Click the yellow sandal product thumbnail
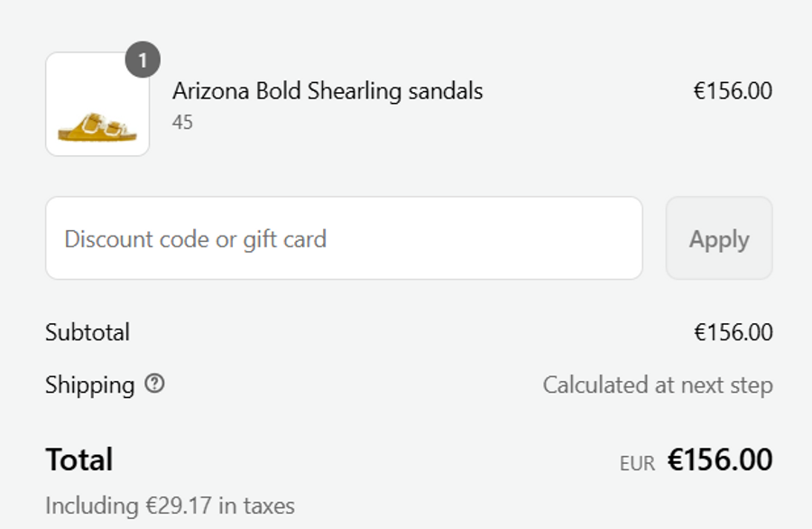812x529 pixels. (x=97, y=105)
